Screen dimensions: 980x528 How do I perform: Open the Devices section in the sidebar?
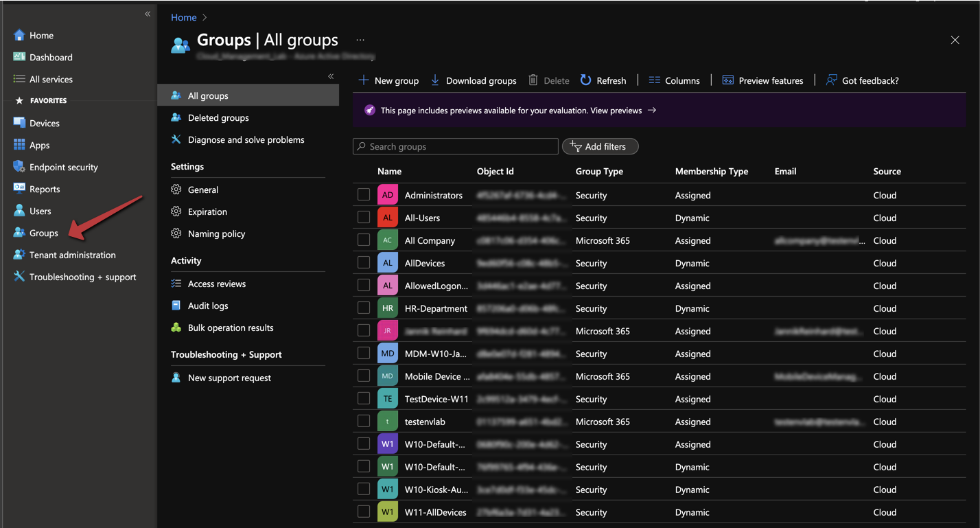coord(45,123)
